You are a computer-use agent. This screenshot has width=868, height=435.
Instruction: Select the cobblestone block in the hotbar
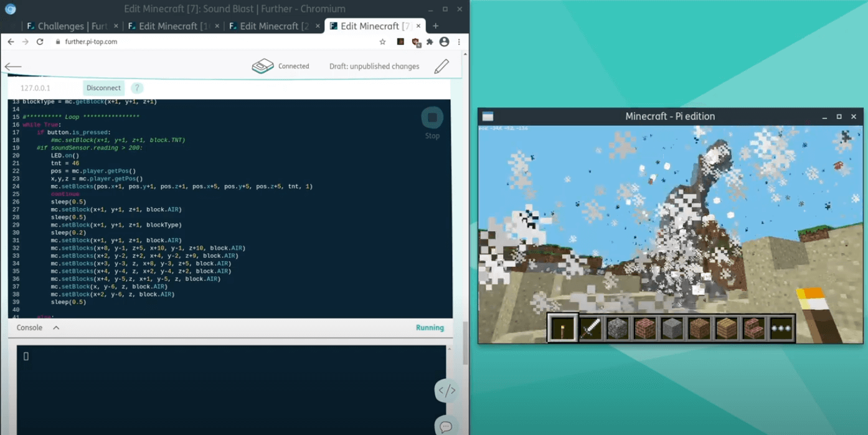(618, 328)
